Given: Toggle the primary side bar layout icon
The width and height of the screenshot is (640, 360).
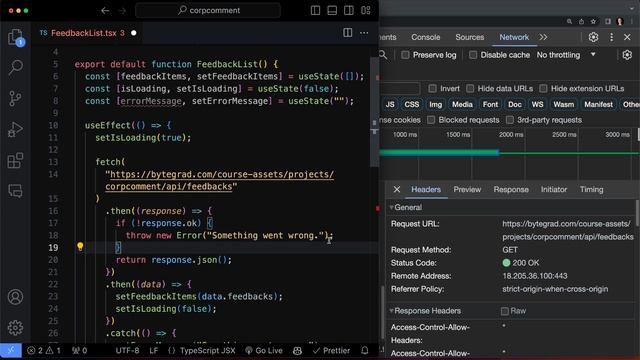Looking at the screenshot, I should pos(315,11).
